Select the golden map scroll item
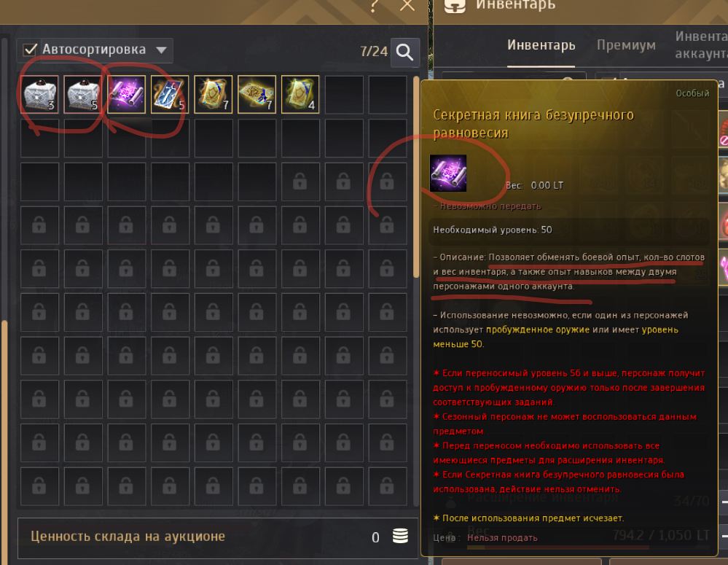728x565 pixels. click(257, 94)
